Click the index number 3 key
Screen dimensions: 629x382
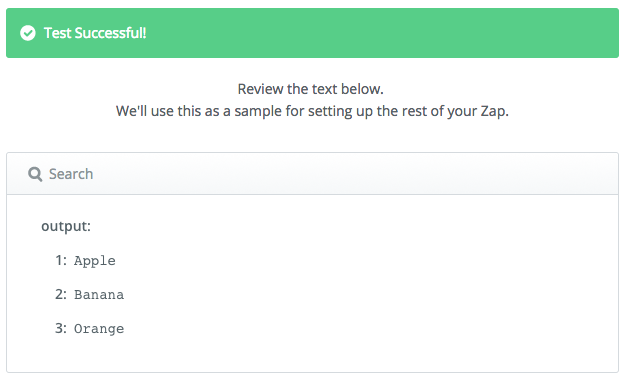tap(61, 329)
